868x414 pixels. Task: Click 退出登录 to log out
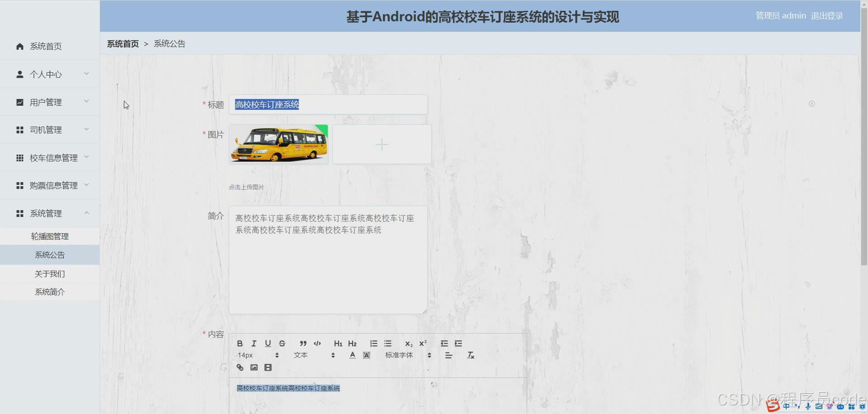click(827, 16)
